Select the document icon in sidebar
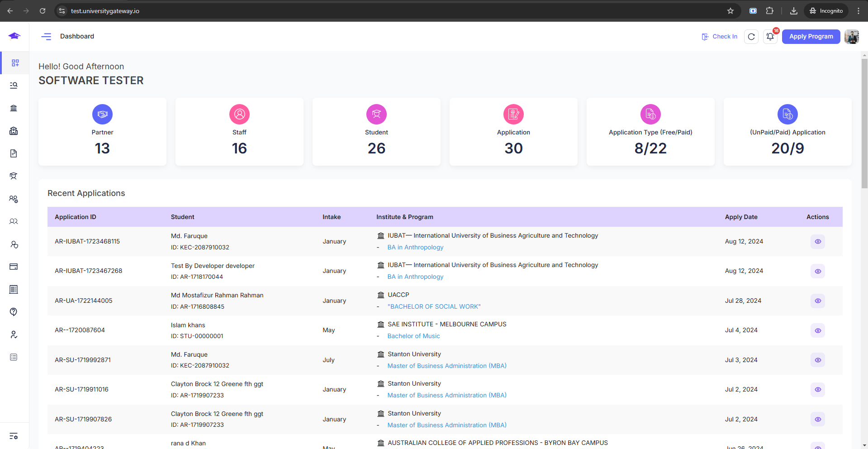The height and width of the screenshot is (449, 868). (x=14, y=153)
